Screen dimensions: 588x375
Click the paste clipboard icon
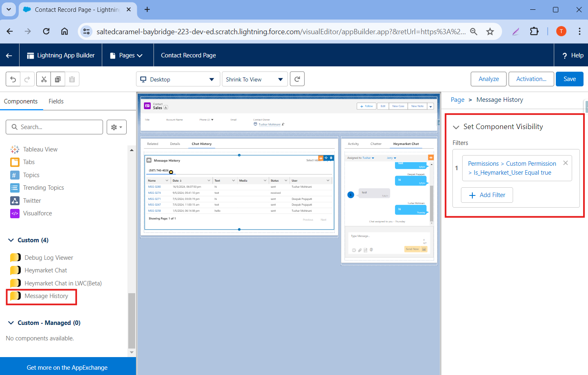[72, 79]
